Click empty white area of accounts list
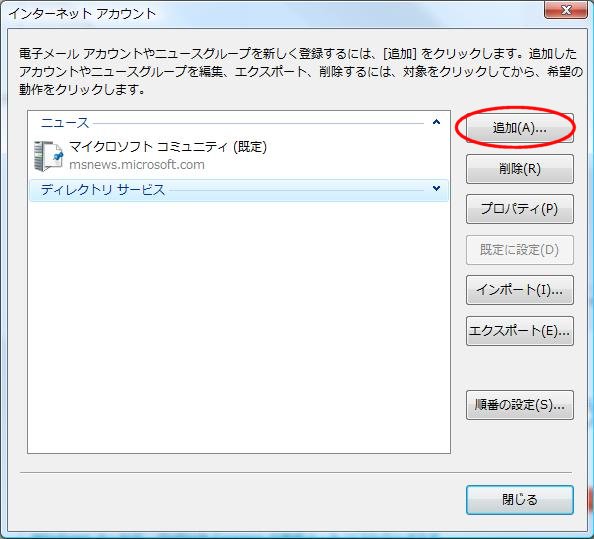594x539 pixels. coord(239,326)
